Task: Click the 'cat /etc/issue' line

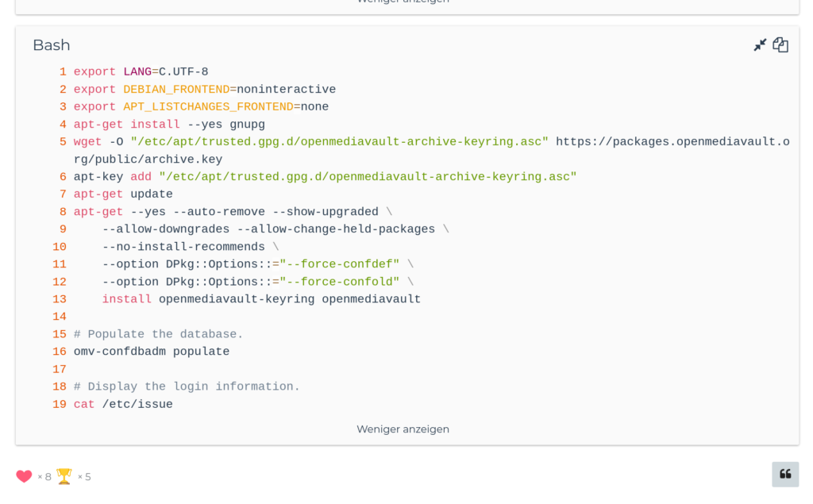Action: point(123,405)
